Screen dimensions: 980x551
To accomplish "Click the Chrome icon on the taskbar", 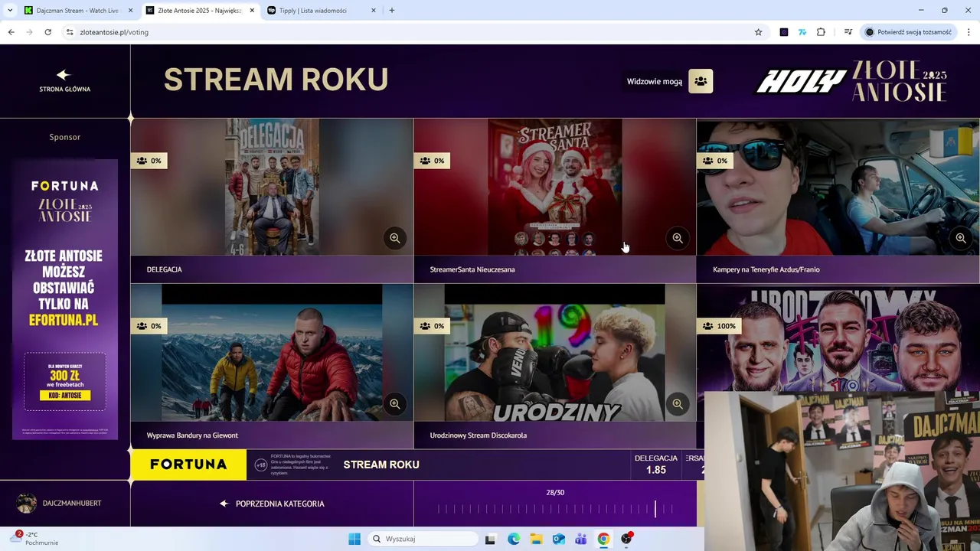I will point(604,539).
